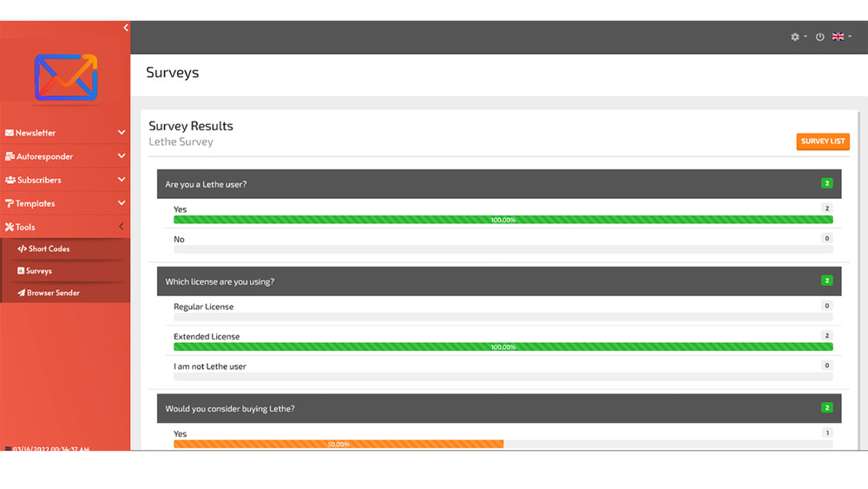Click green count badge on 'Are you a Lethe user?'

coord(826,183)
